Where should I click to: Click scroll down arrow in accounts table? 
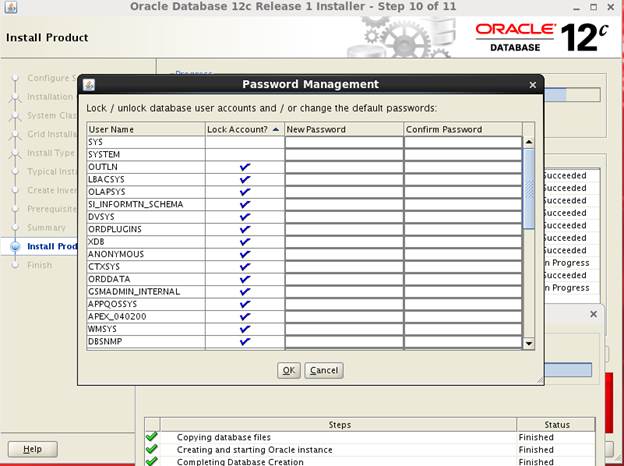click(x=528, y=343)
